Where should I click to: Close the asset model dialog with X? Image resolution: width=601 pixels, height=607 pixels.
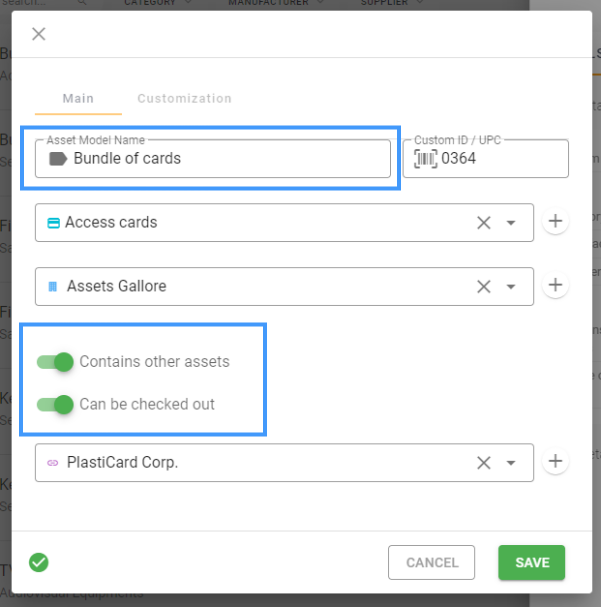click(39, 34)
